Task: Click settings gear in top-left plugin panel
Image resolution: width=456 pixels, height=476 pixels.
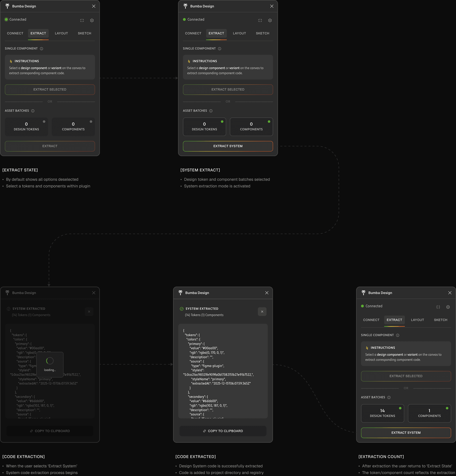Action: (92, 20)
